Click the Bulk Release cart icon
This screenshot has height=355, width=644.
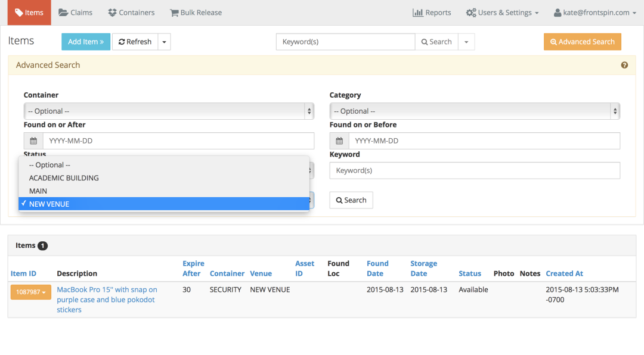click(x=174, y=12)
